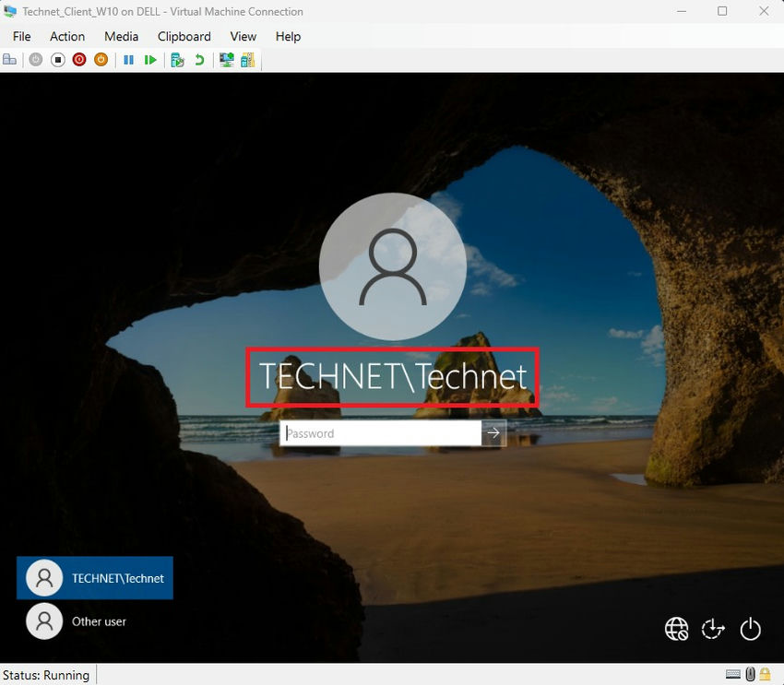Click the Ctrl+Alt+Delete toolbar icon
The image size is (784, 685).
click(10, 60)
